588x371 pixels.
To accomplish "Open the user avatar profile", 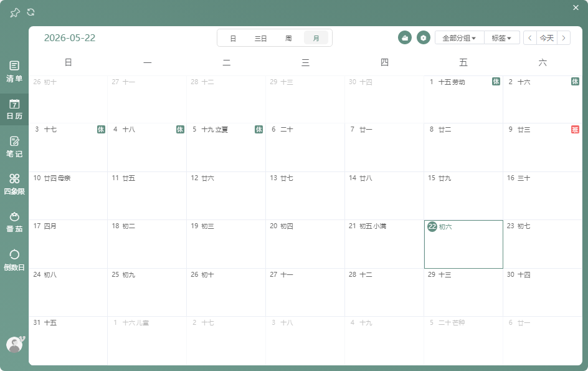I will click(14, 344).
